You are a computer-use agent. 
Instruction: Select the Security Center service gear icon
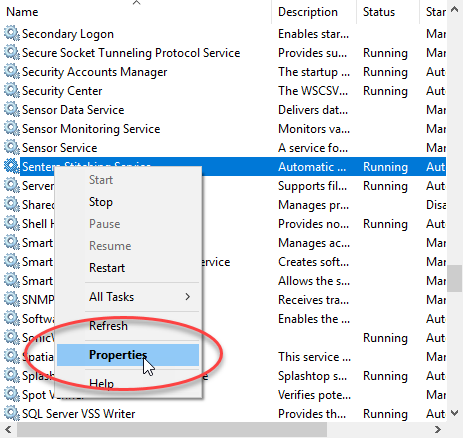tap(12, 90)
